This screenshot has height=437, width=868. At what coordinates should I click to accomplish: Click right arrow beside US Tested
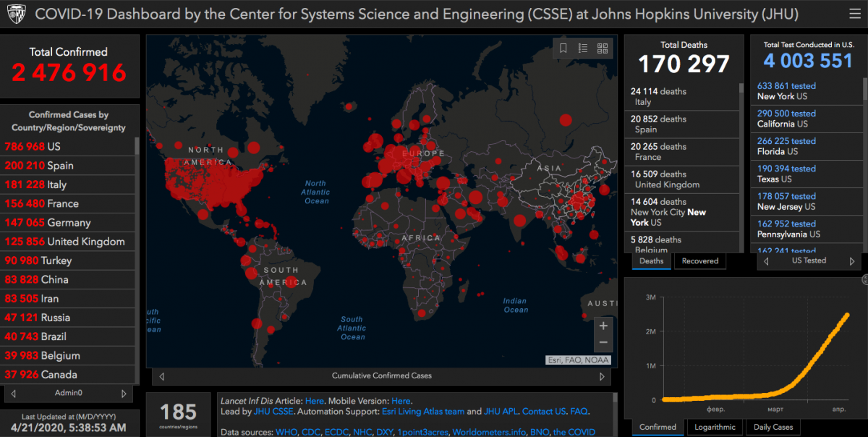[852, 261]
